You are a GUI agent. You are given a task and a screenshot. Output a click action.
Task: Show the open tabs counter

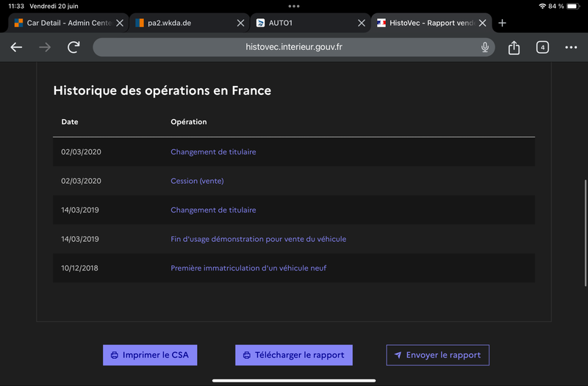pyautogui.click(x=542, y=47)
